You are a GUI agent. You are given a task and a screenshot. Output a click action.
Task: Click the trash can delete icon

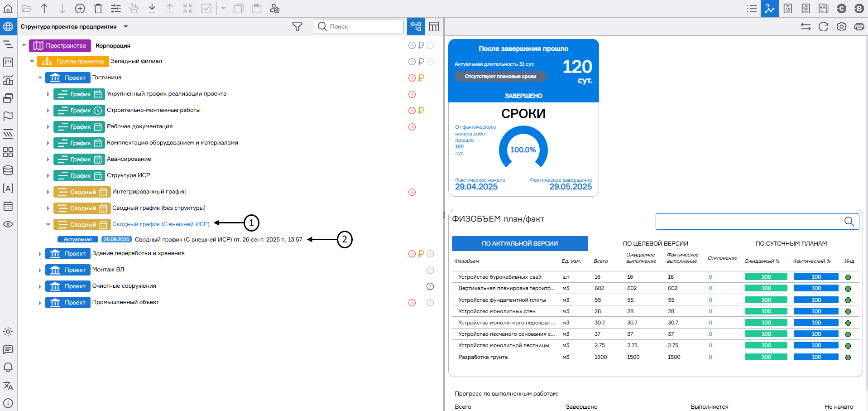(x=98, y=9)
